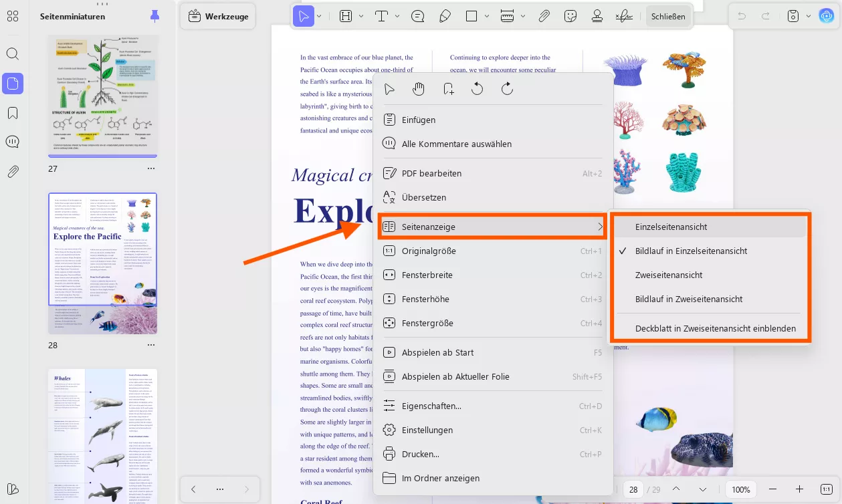The width and height of the screenshot is (842, 504).
Task: Open the comments panel icon in sidebar
Action: point(13,142)
